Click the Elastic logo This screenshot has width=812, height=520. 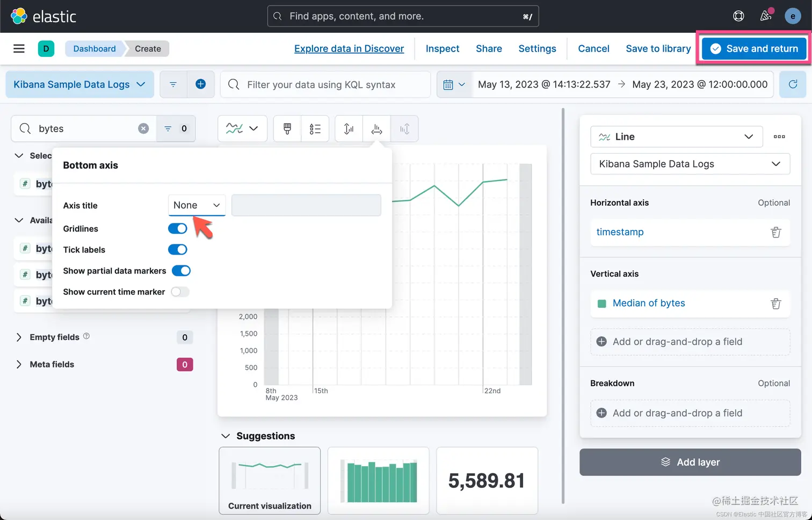(x=44, y=16)
